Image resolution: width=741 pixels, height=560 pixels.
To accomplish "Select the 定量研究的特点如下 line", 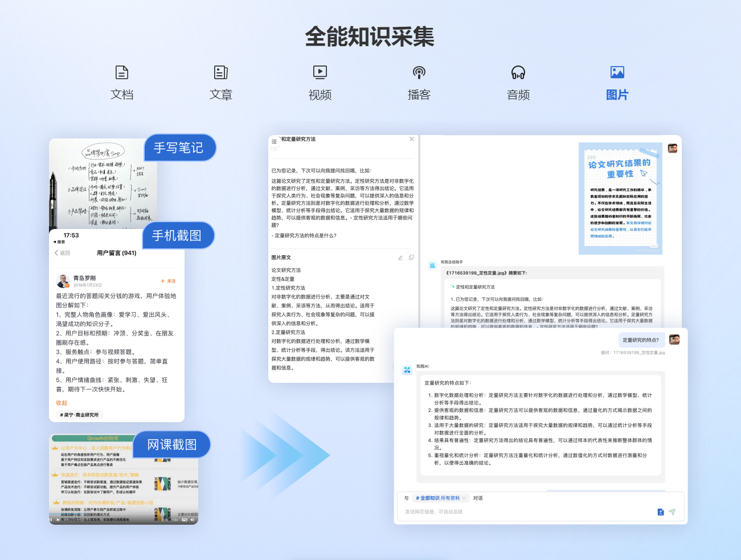I will (x=448, y=383).
